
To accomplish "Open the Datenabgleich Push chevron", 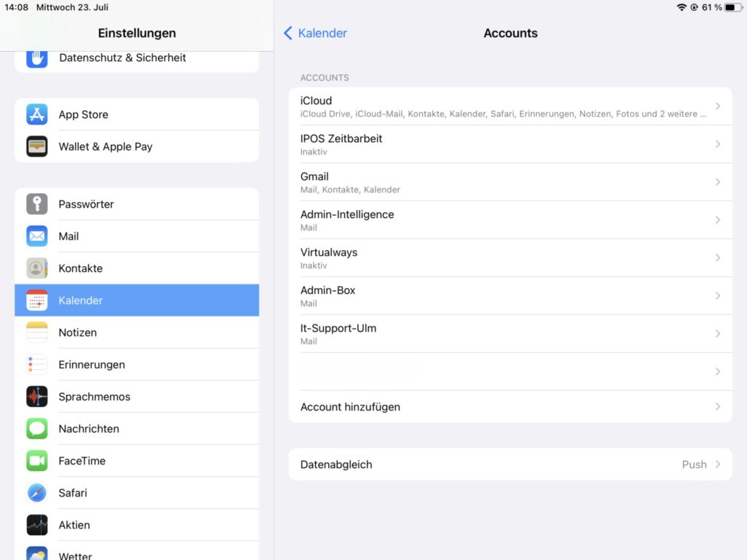I will point(718,464).
